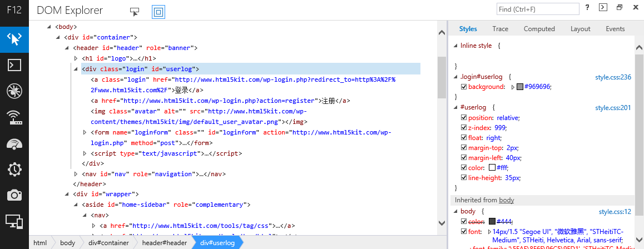Screen dimensions: 644x249
Task: Expand the script type="text/javascript" node
Action: tap(85, 153)
